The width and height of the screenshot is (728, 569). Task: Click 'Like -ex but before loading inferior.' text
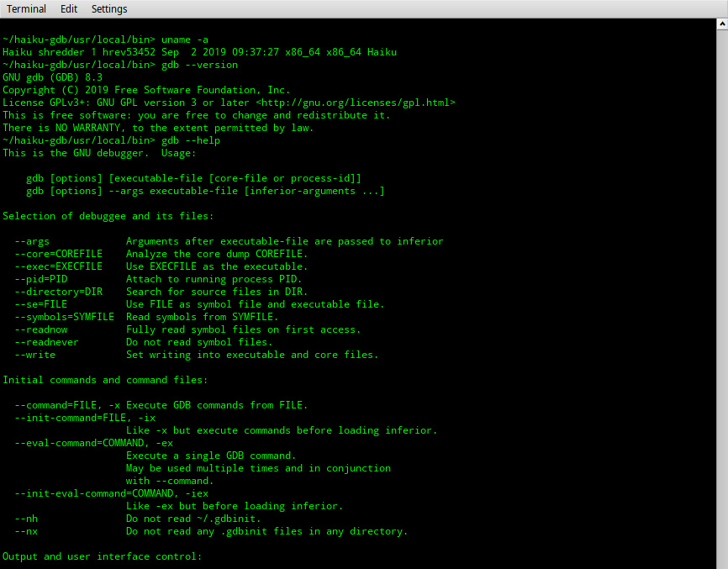235,506
